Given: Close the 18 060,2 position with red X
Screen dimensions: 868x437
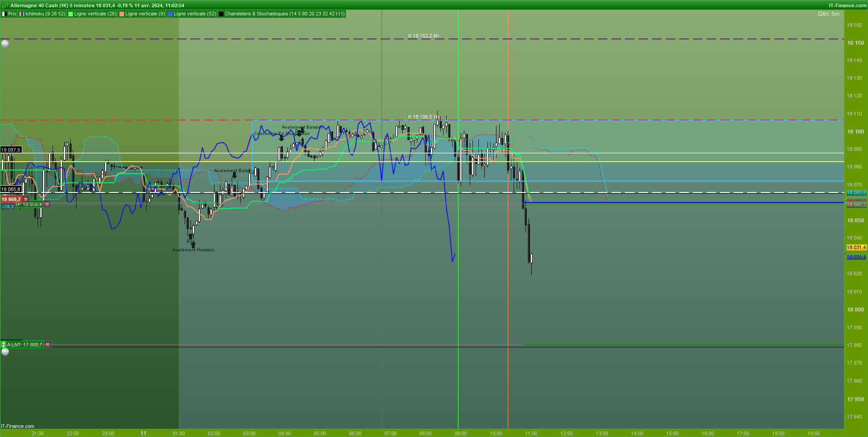Looking at the screenshot, I should (x=26, y=199).
